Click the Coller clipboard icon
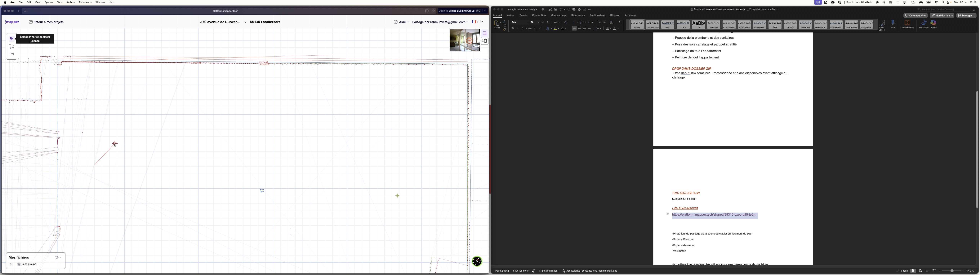This screenshot has height=275, width=980. click(x=497, y=23)
